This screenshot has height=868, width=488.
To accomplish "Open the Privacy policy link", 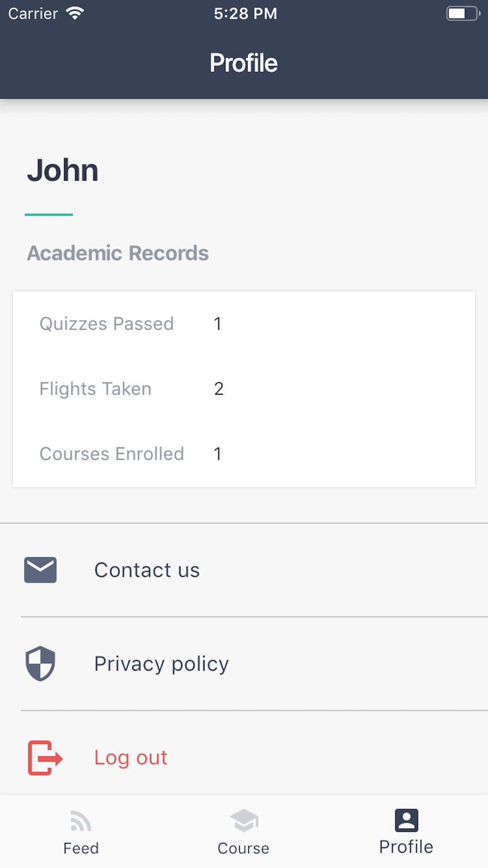I will [x=162, y=664].
